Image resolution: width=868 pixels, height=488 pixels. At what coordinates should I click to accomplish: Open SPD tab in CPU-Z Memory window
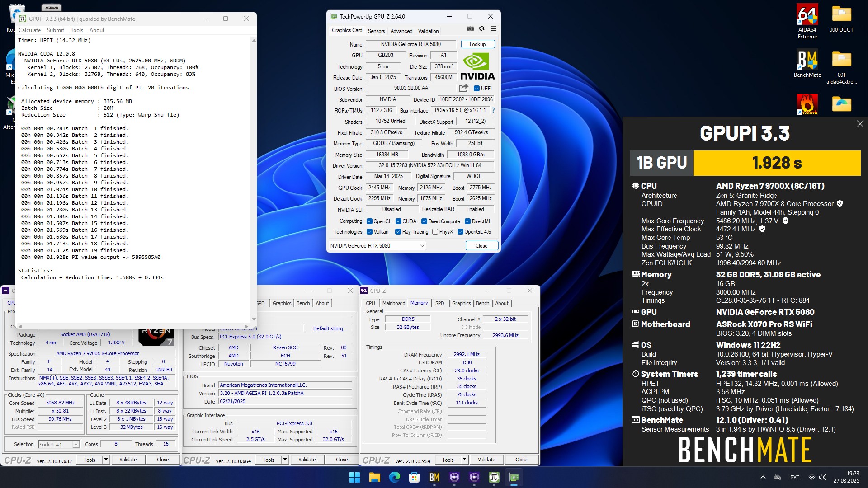[439, 303]
